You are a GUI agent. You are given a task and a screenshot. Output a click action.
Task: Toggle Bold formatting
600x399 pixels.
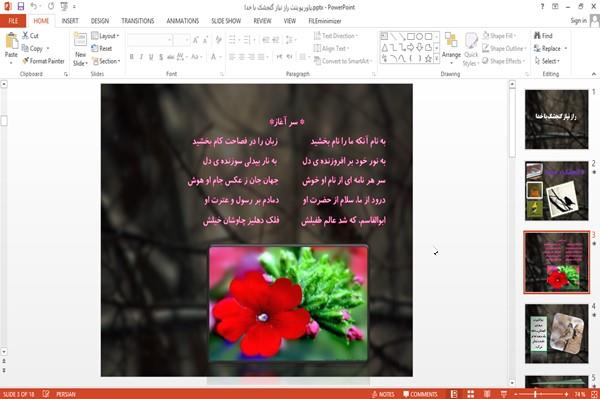pos(132,57)
